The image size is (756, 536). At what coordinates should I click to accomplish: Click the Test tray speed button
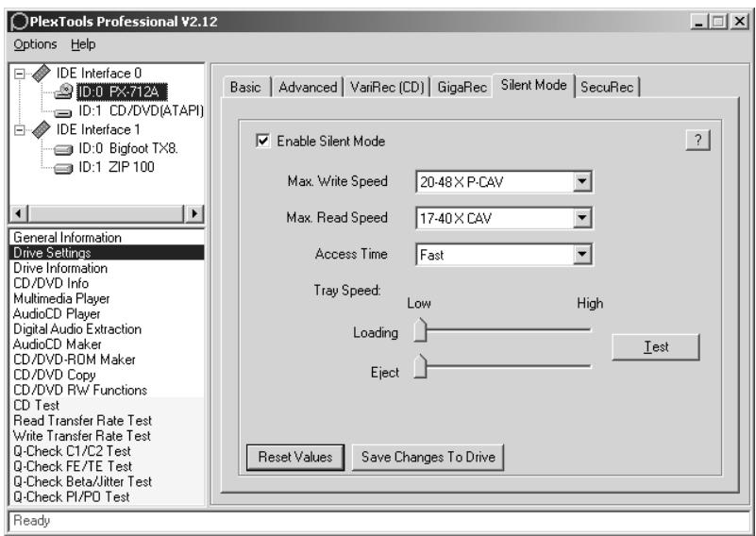click(656, 346)
